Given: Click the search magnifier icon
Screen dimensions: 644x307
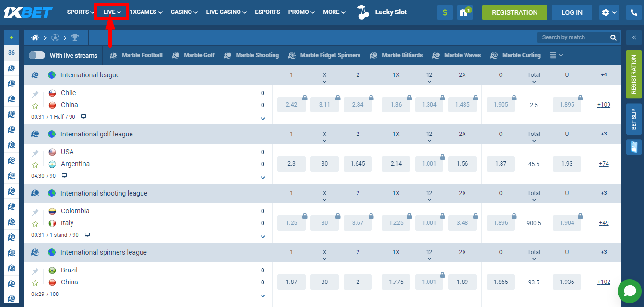Looking at the screenshot, I should (x=613, y=37).
